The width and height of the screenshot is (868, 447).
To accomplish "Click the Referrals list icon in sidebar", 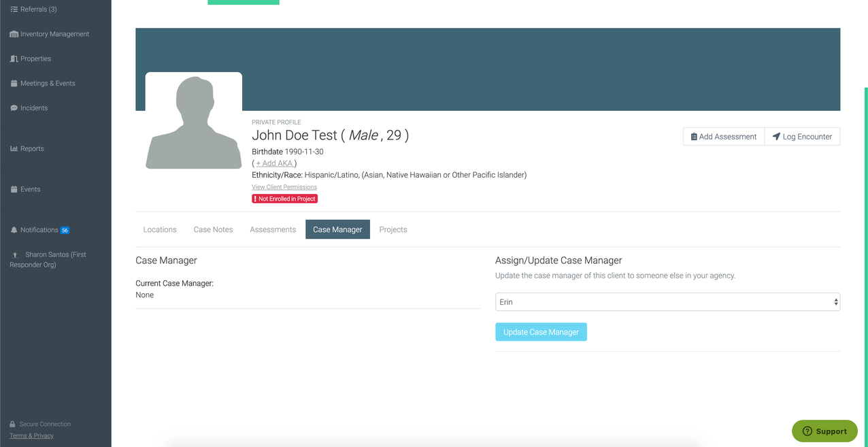I will coord(14,10).
